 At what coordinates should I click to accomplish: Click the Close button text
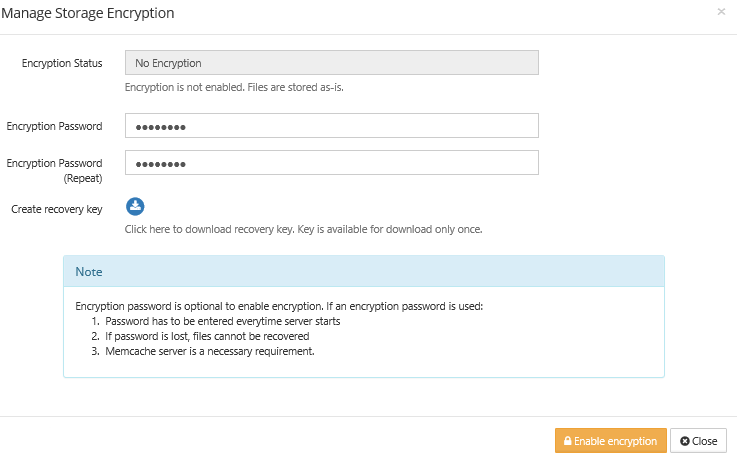coord(704,441)
